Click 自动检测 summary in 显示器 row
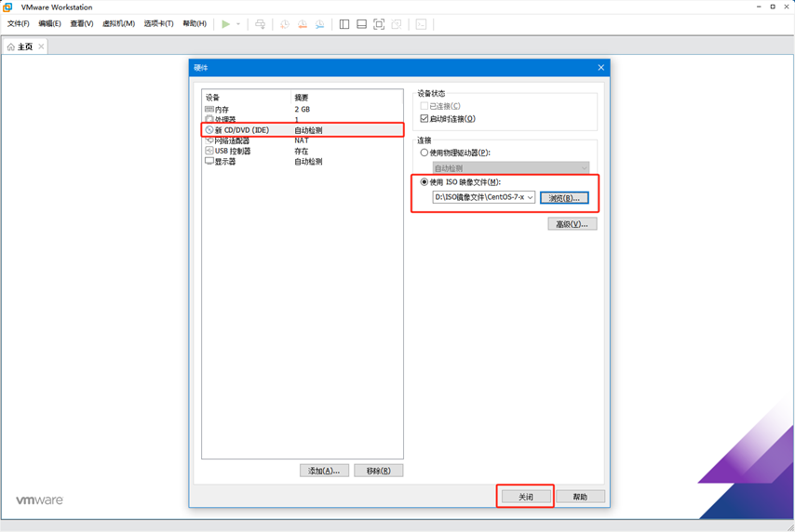The width and height of the screenshot is (795, 532). click(308, 161)
